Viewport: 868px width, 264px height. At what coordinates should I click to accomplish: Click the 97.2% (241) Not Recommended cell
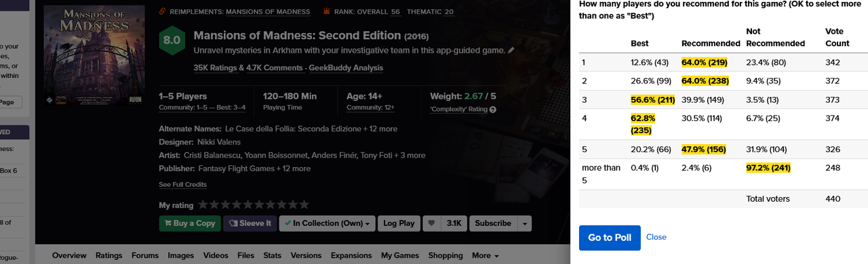tap(768, 167)
